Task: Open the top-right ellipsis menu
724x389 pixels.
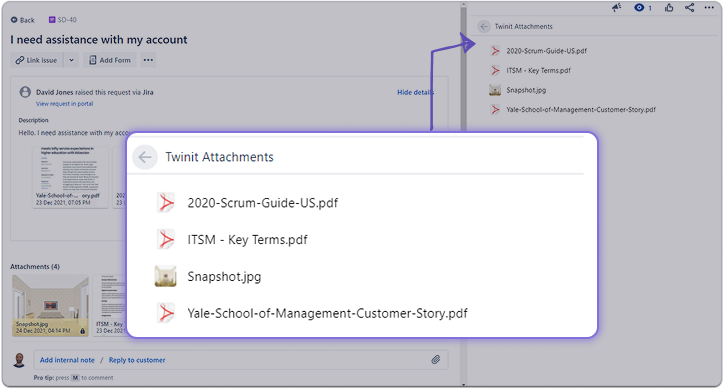Action: click(709, 7)
